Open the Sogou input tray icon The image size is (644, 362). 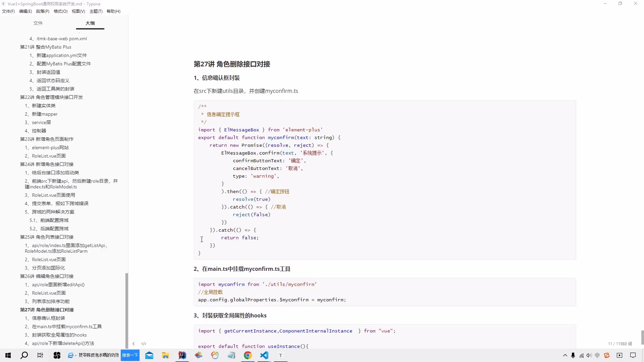(607, 356)
